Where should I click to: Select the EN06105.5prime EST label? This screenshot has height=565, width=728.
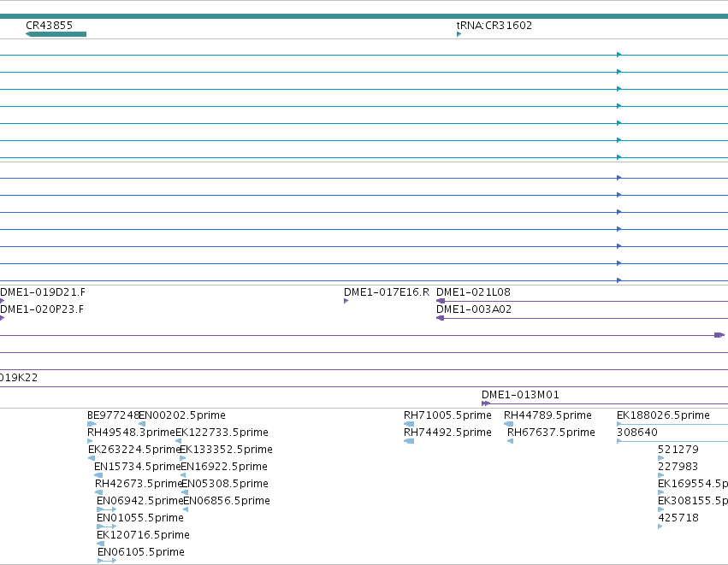[x=141, y=552]
